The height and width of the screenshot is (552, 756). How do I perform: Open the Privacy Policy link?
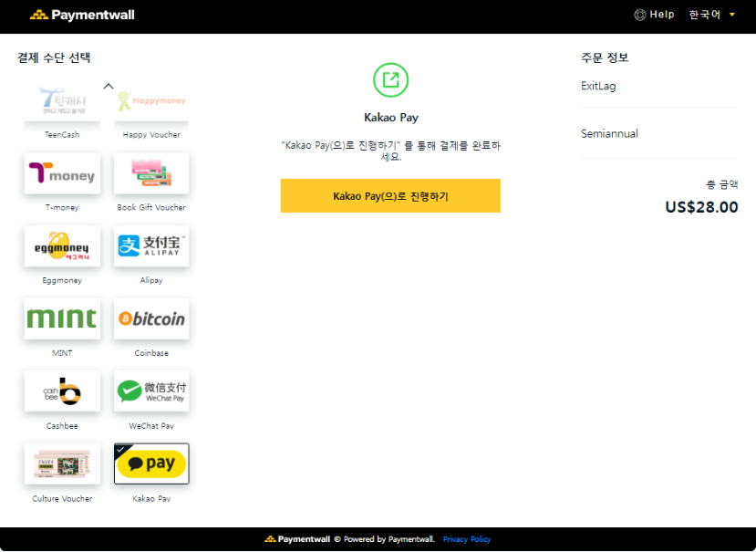coord(467,539)
